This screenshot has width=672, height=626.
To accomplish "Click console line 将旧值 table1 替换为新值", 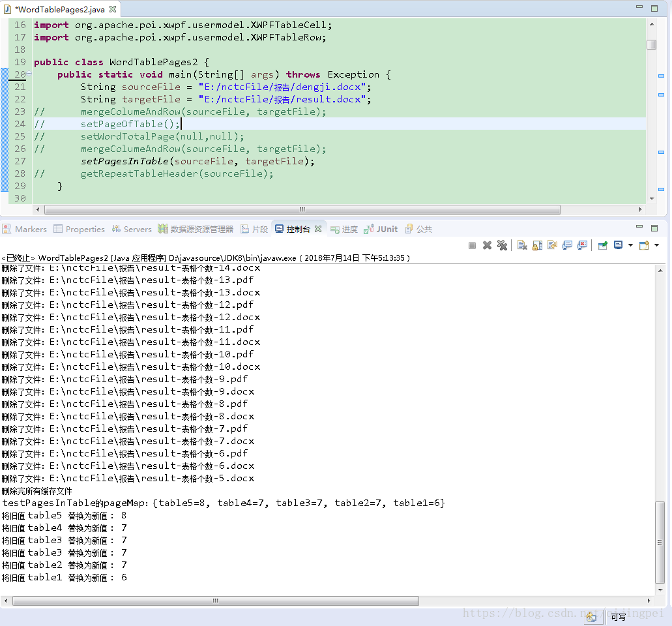I will point(65,578).
